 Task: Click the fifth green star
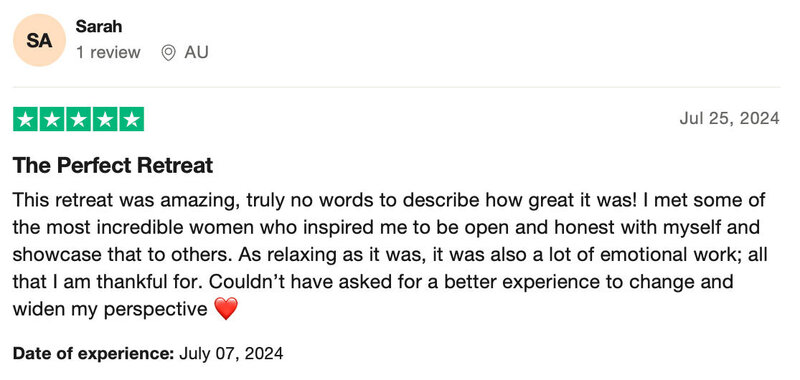[131, 119]
